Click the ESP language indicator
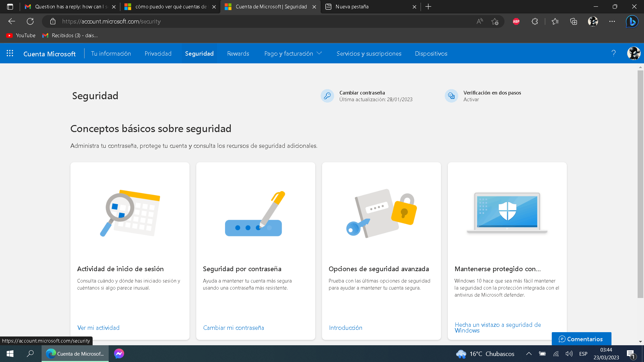The height and width of the screenshot is (362, 644). point(583,354)
